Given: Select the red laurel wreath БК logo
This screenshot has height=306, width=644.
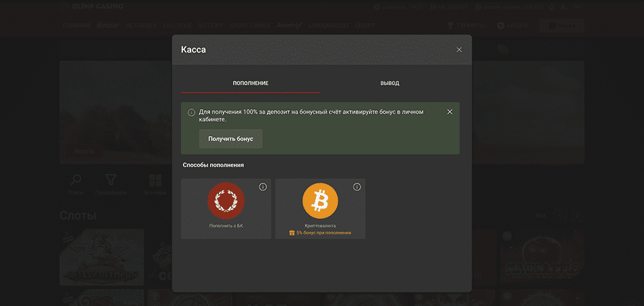Looking at the screenshot, I should [226, 200].
